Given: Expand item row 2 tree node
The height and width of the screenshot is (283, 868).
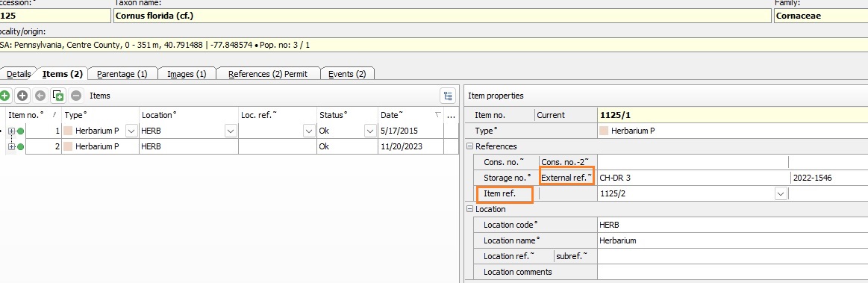Looking at the screenshot, I should pos(12,147).
